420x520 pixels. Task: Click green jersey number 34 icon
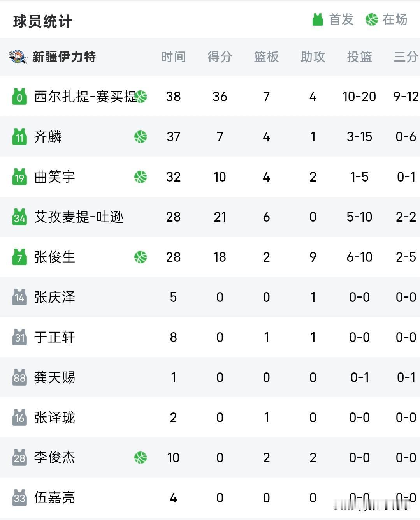click(x=19, y=217)
